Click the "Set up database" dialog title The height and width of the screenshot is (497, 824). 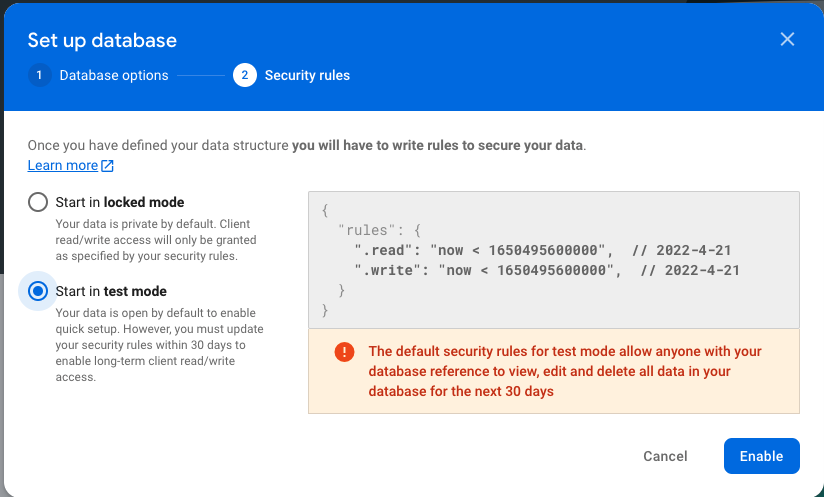point(102,41)
